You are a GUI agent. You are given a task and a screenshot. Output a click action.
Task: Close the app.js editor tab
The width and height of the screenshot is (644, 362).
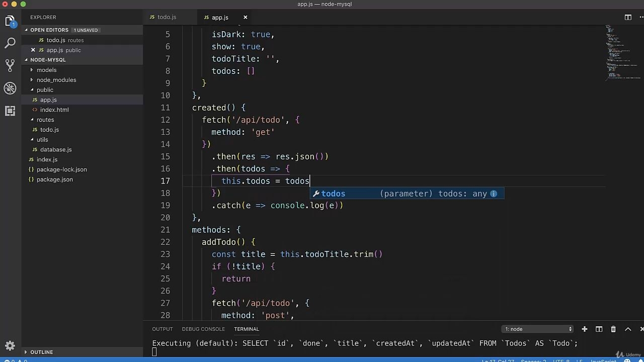tap(245, 17)
